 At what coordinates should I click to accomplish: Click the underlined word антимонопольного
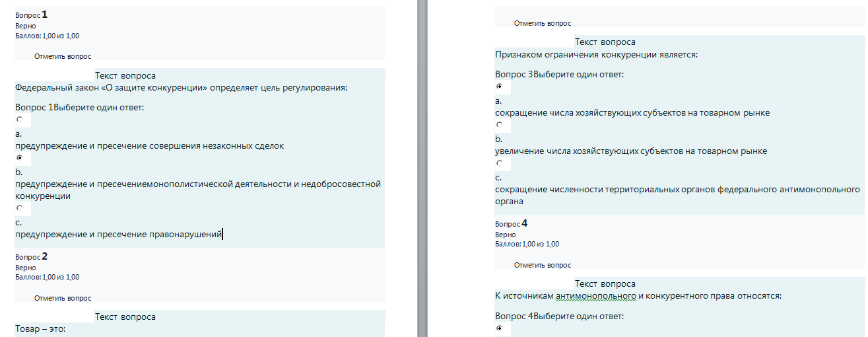pos(595,296)
